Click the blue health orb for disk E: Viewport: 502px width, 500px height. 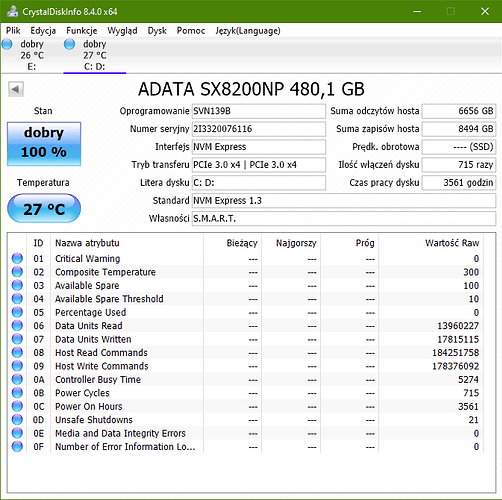(7, 44)
